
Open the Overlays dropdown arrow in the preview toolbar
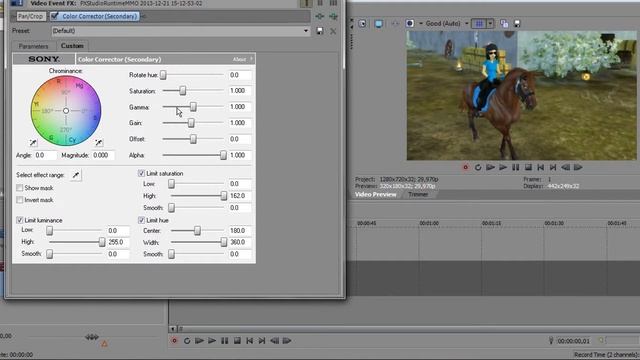click(x=490, y=24)
